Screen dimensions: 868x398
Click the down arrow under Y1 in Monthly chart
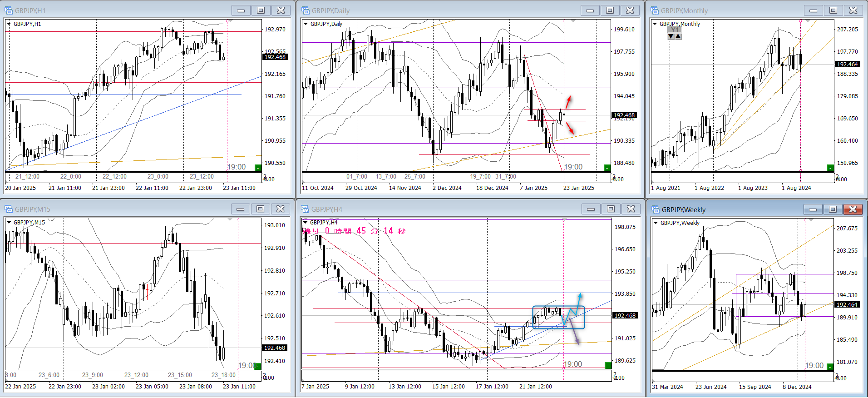point(671,36)
